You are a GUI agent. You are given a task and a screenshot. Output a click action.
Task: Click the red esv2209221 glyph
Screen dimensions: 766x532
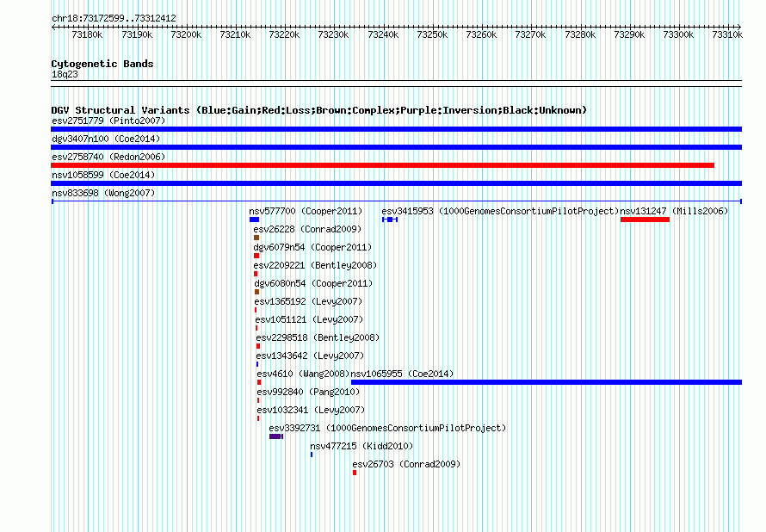point(256,274)
